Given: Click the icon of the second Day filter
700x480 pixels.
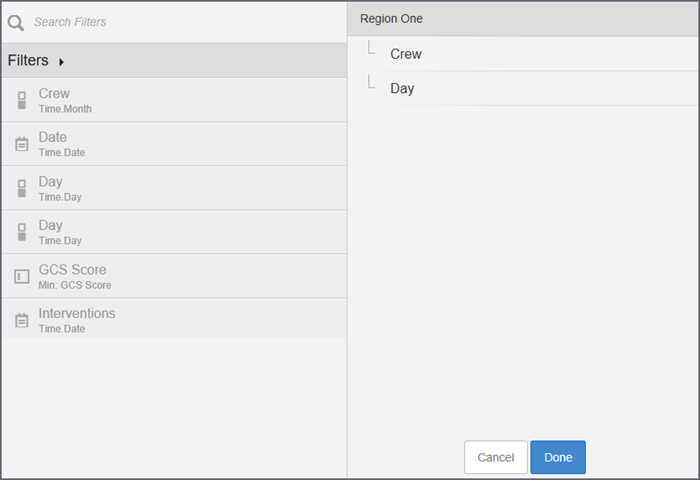Looking at the screenshot, I should point(21,232).
